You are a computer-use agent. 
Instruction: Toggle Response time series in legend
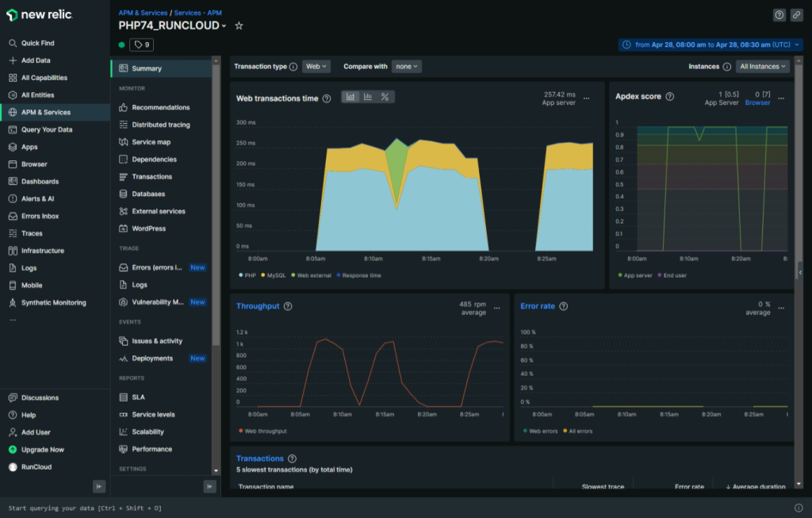[358, 275]
